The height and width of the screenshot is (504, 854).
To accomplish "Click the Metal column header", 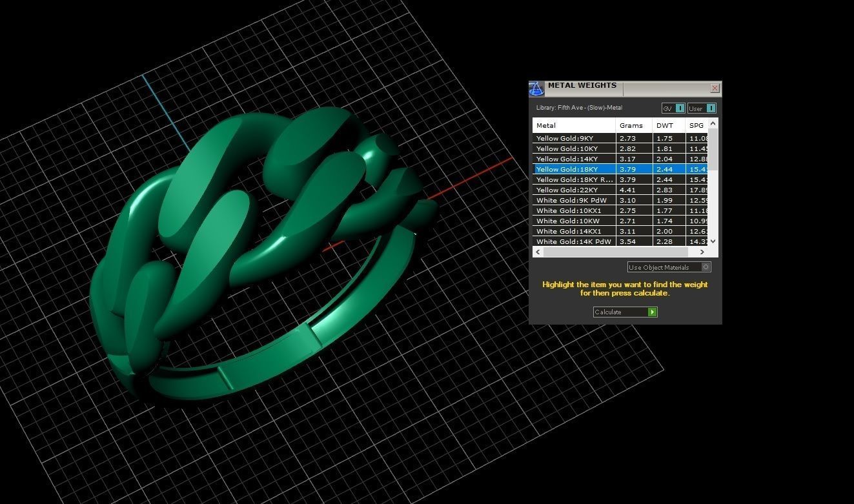I will click(x=574, y=125).
